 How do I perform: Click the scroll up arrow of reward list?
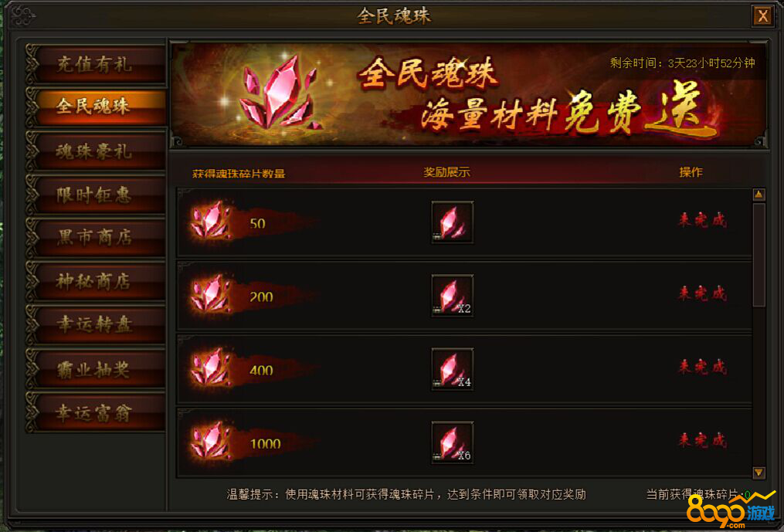759,195
